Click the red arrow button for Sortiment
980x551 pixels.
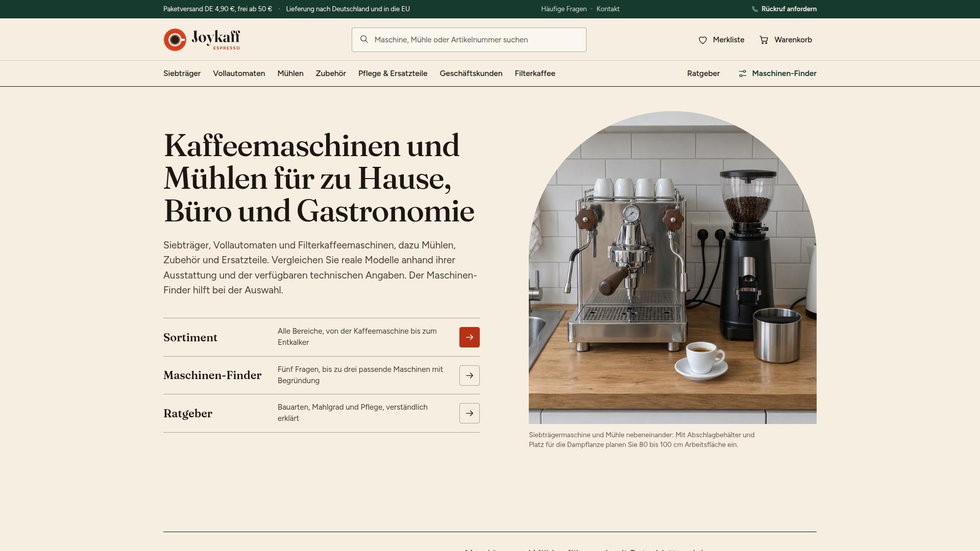click(x=470, y=337)
